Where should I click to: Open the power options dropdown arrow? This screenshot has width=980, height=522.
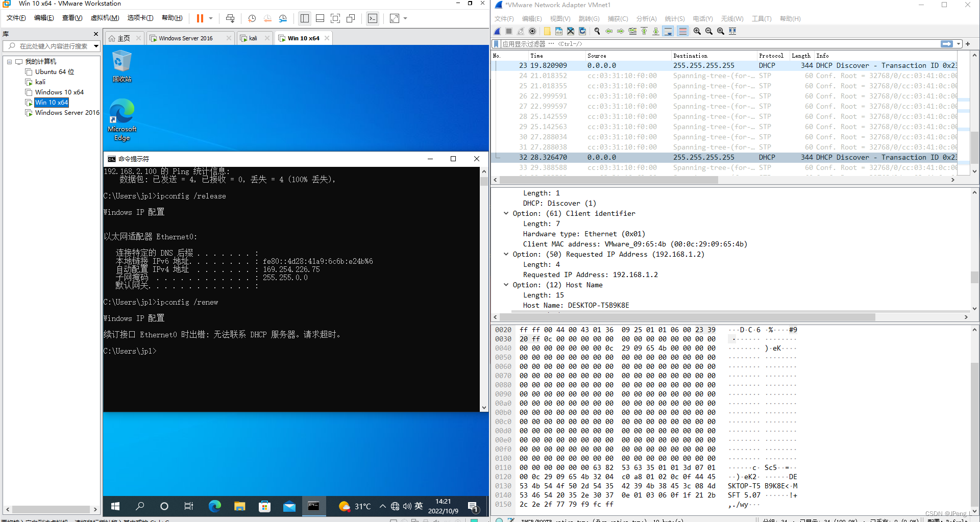(210, 18)
